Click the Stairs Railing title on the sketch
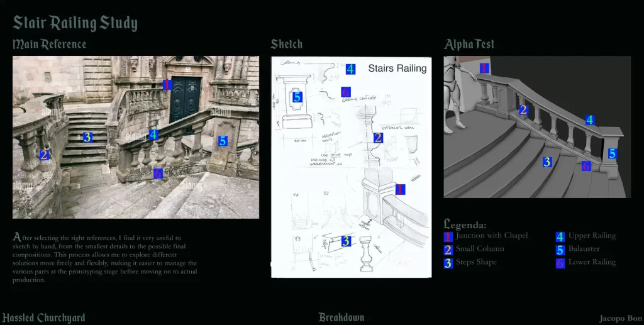This screenshot has width=644, height=325. click(397, 68)
